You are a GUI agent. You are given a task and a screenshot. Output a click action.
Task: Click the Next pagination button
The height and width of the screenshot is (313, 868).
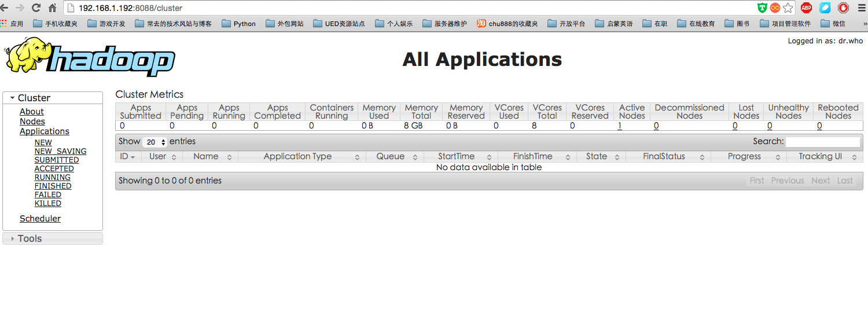click(820, 181)
